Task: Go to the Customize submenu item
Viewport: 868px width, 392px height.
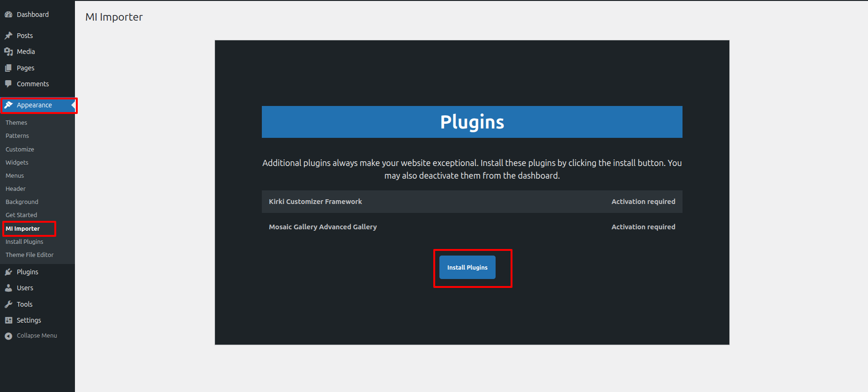Action: pyautogui.click(x=20, y=150)
